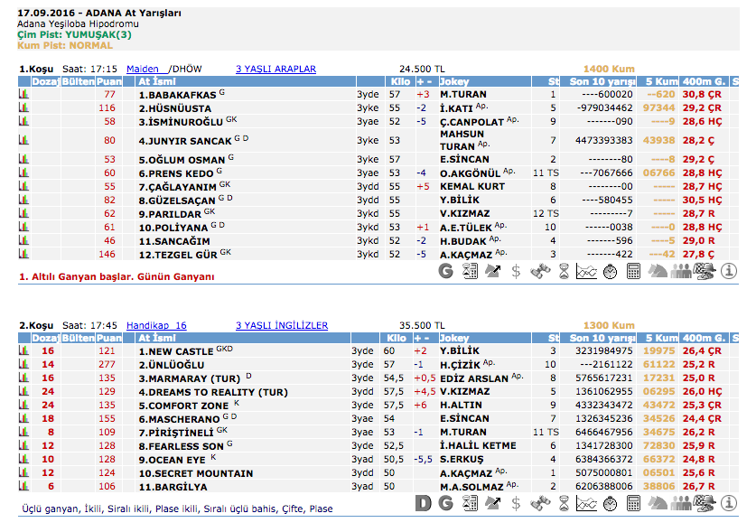Image resolution: width=756 pixels, height=532 pixels.
Task: Open bar chart icon beside BABAKAFKAS
Action: 23,94
